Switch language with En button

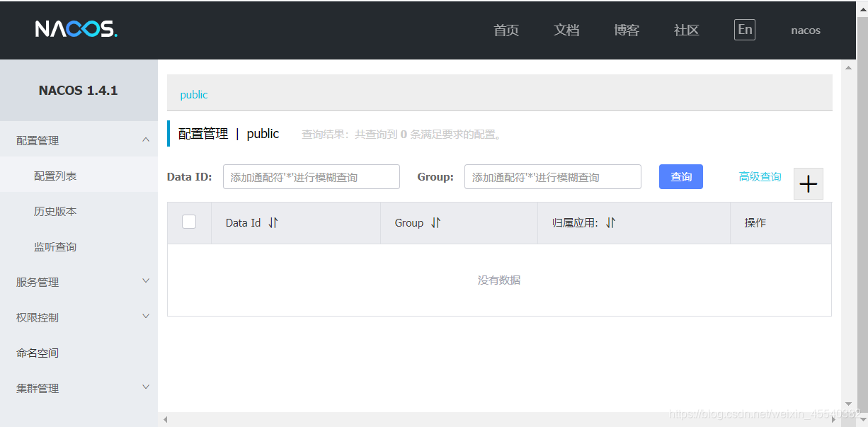click(745, 30)
